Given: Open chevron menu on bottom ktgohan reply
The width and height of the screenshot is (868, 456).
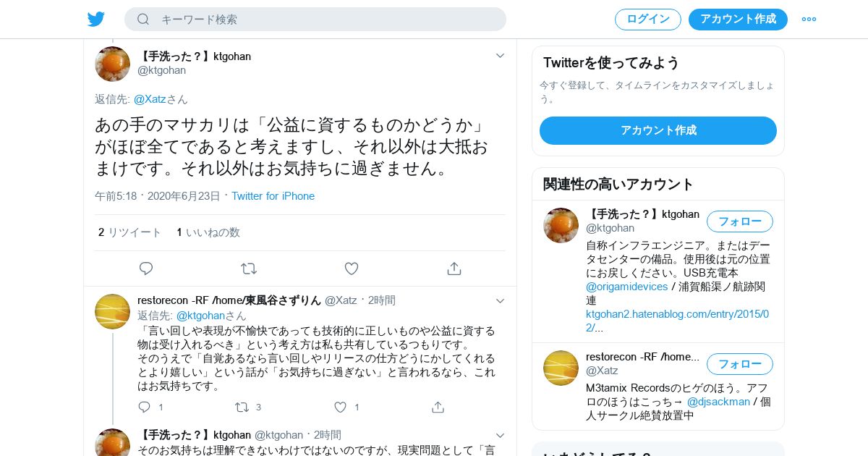Looking at the screenshot, I should pyautogui.click(x=500, y=435).
